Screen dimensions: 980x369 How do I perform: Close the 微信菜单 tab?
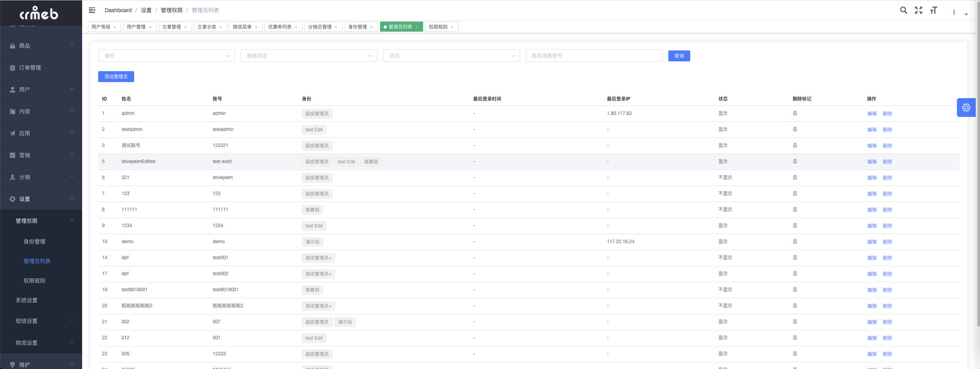(256, 27)
